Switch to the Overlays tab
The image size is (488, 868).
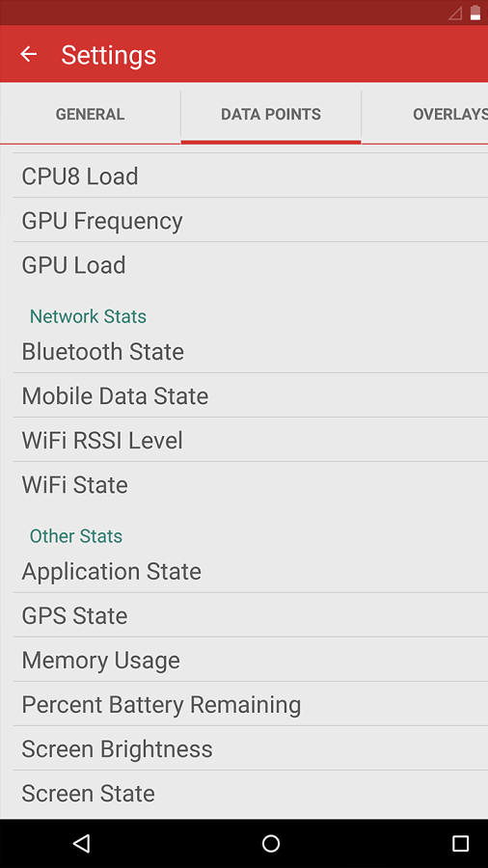click(x=425, y=114)
